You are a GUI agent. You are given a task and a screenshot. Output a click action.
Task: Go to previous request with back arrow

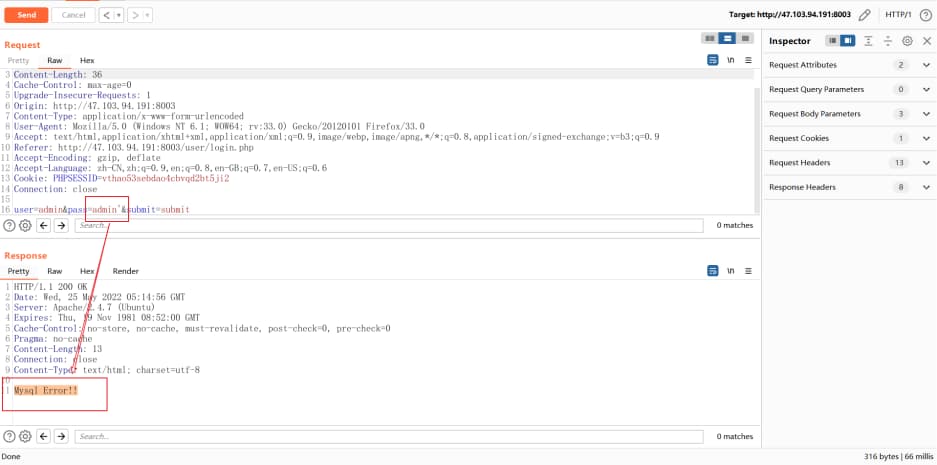106,15
